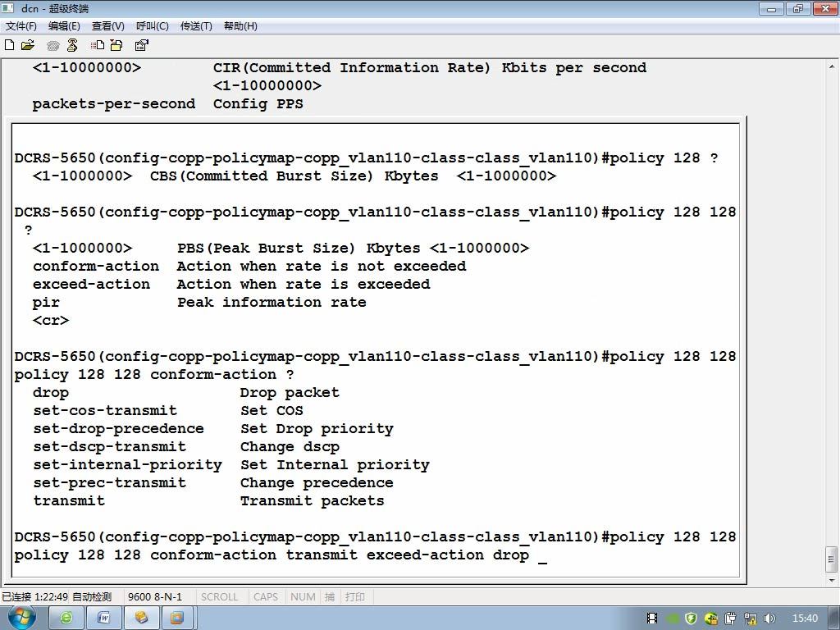Click the SCROLL status indicator
840x630 pixels.
click(x=219, y=597)
